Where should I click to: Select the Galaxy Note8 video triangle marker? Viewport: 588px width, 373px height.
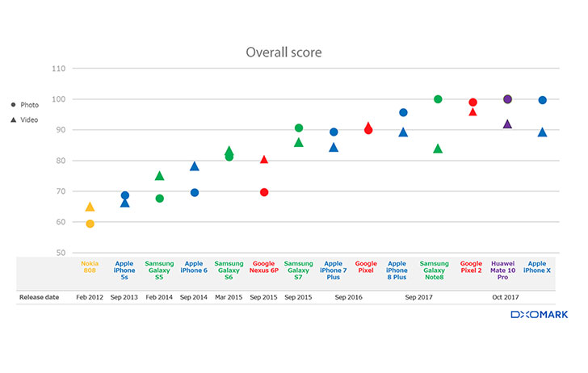[x=438, y=149]
